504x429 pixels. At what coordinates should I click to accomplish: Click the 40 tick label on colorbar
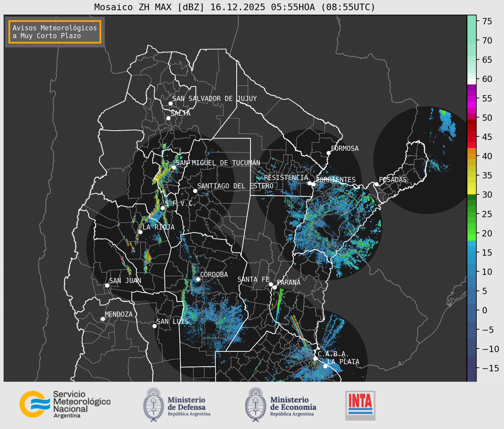tap(487, 156)
